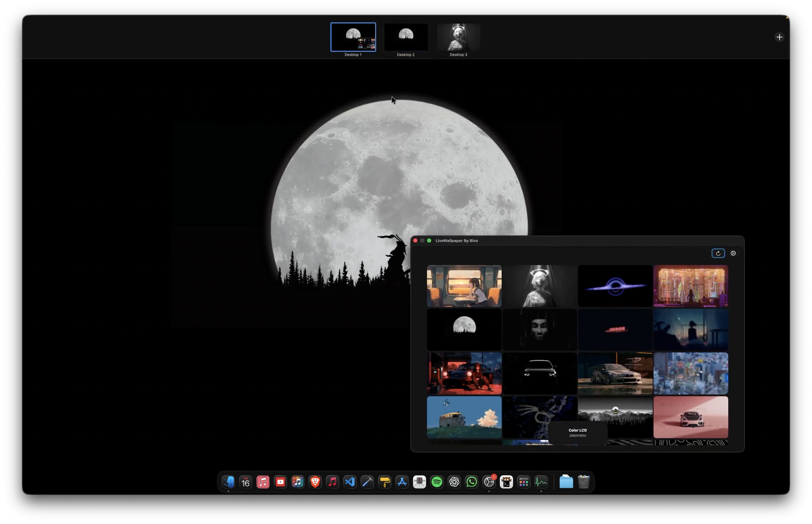Open the Trash from the dock
This screenshot has height=524, width=812.
tap(583, 482)
